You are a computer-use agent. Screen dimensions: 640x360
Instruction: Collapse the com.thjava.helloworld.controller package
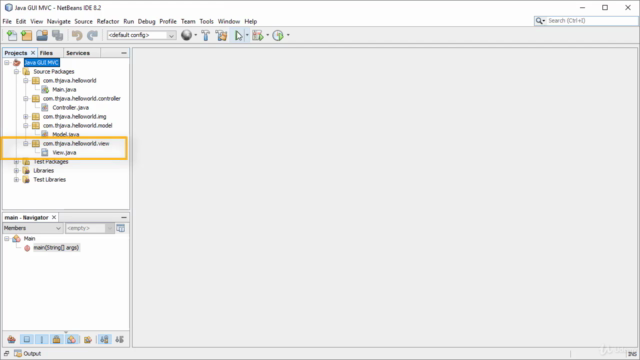click(26, 98)
